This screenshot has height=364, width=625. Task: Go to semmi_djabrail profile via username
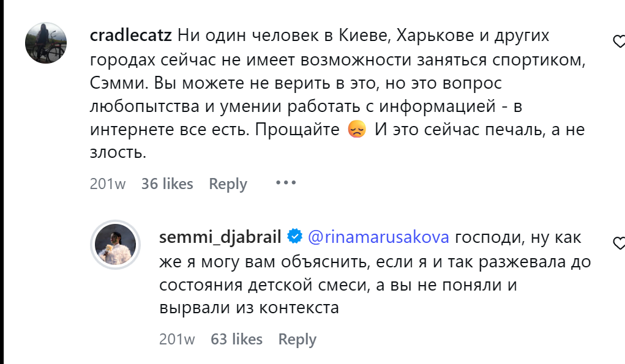(220, 237)
